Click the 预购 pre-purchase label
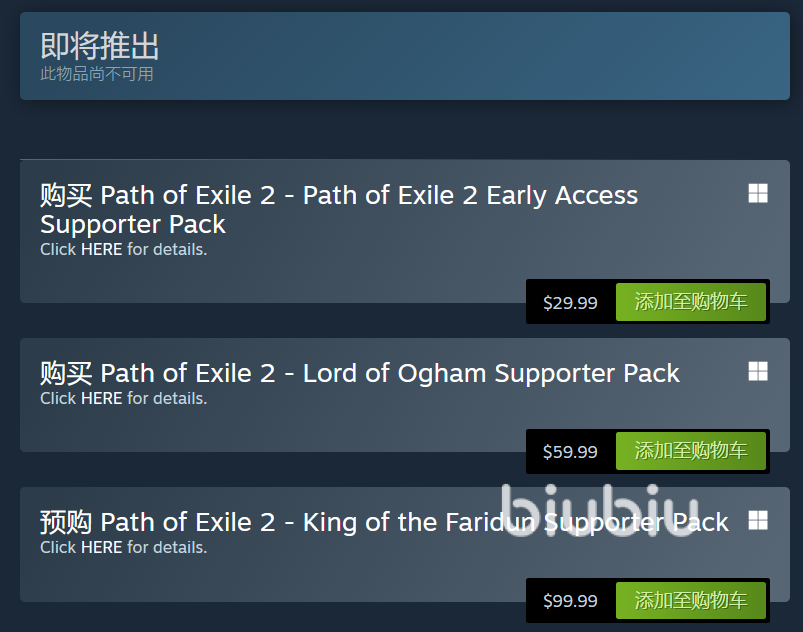Viewport: 803px width, 632px height. [66, 522]
